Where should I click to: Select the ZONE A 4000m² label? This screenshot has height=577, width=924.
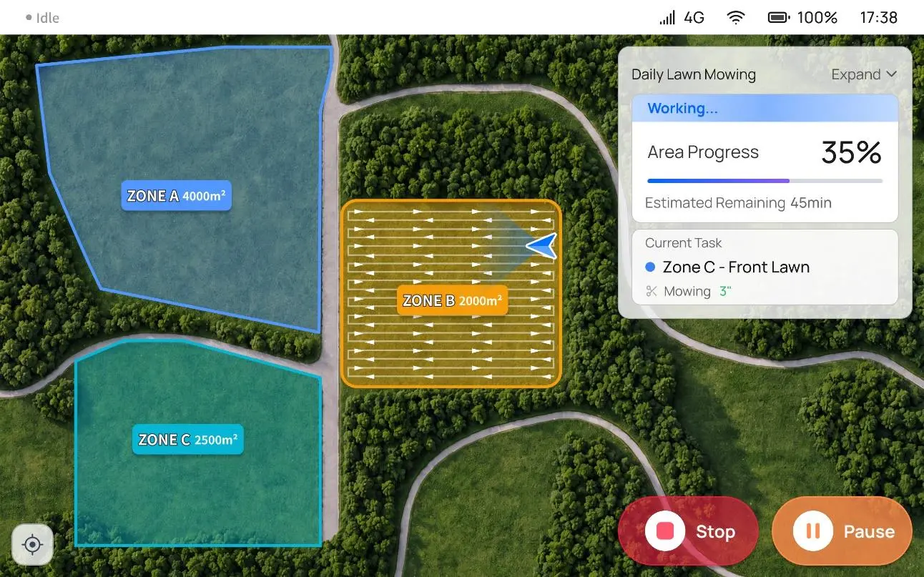coord(176,195)
